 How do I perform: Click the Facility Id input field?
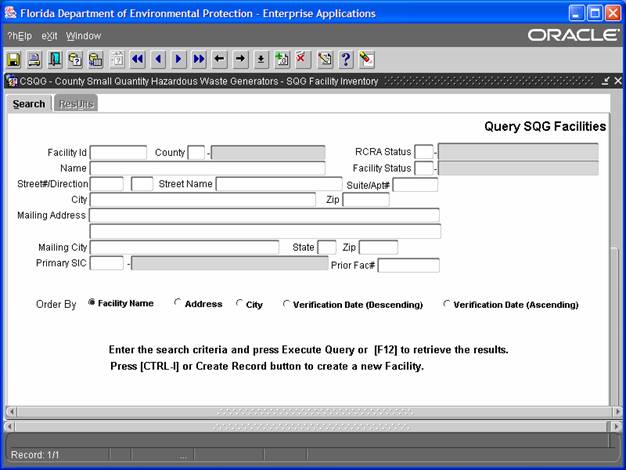pyautogui.click(x=118, y=153)
